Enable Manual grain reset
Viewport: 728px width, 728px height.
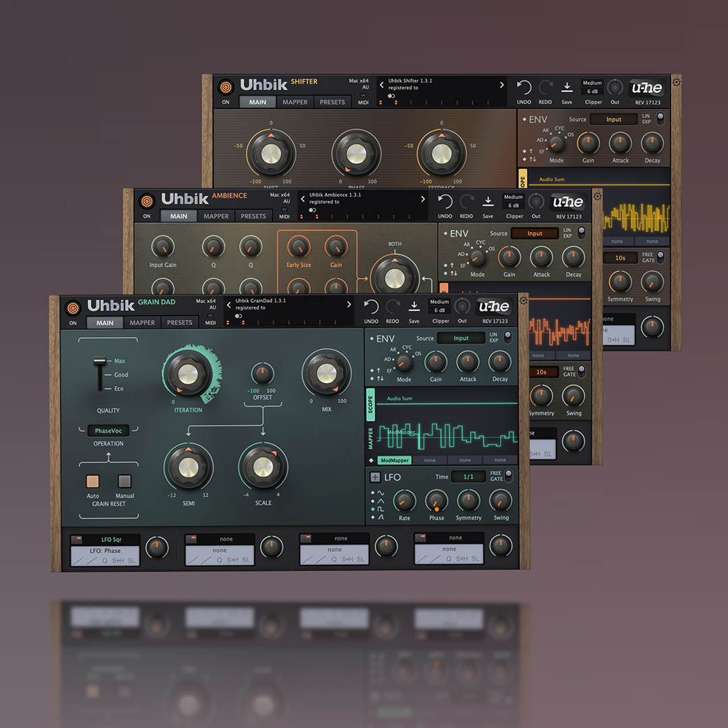pos(125,481)
